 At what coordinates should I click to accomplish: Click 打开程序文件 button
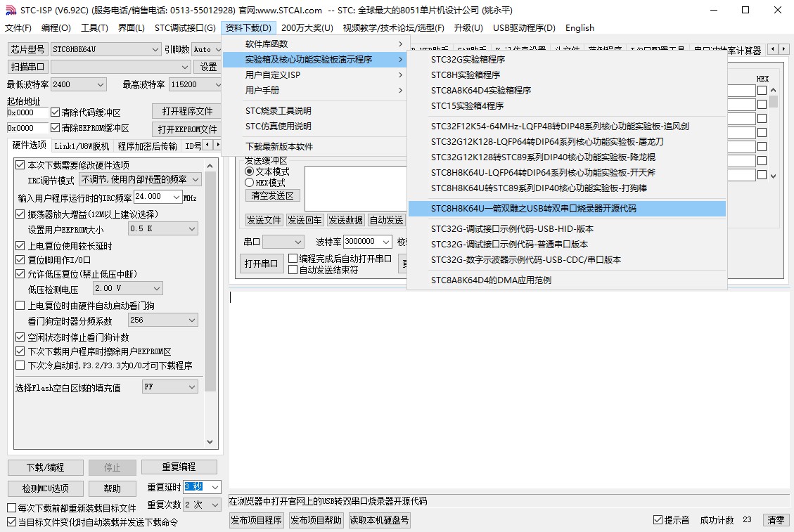[187, 111]
